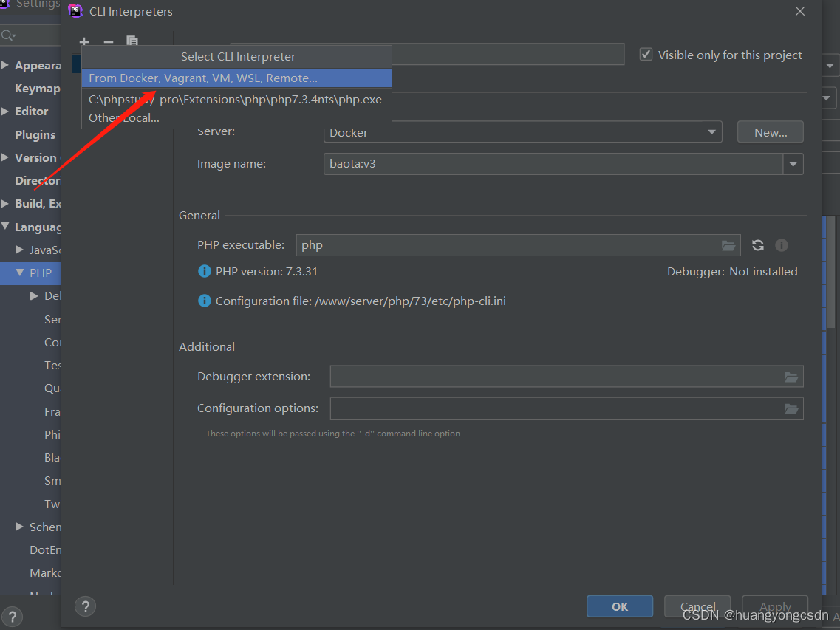The image size is (840, 630).
Task: Collapse the PHP settings node
Action: [x=19, y=273]
